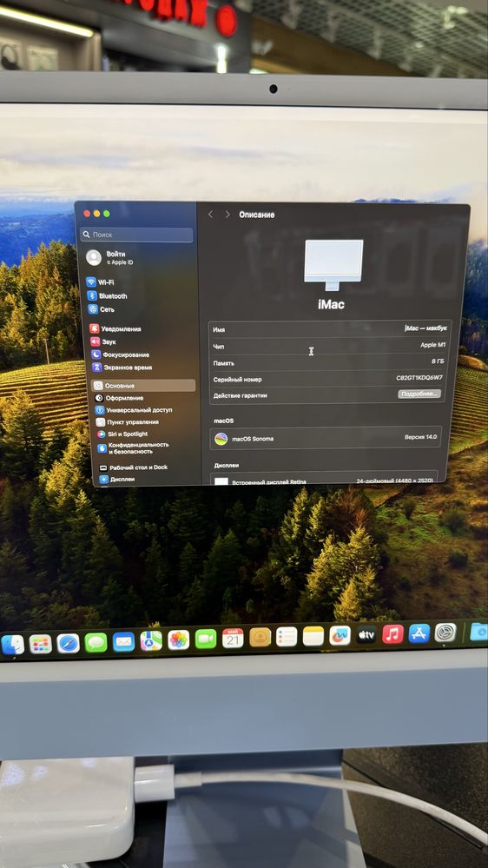The width and height of the screenshot is (488, 868).
Task: Open Freeform from the Dock
Action: tap(340, 635)
